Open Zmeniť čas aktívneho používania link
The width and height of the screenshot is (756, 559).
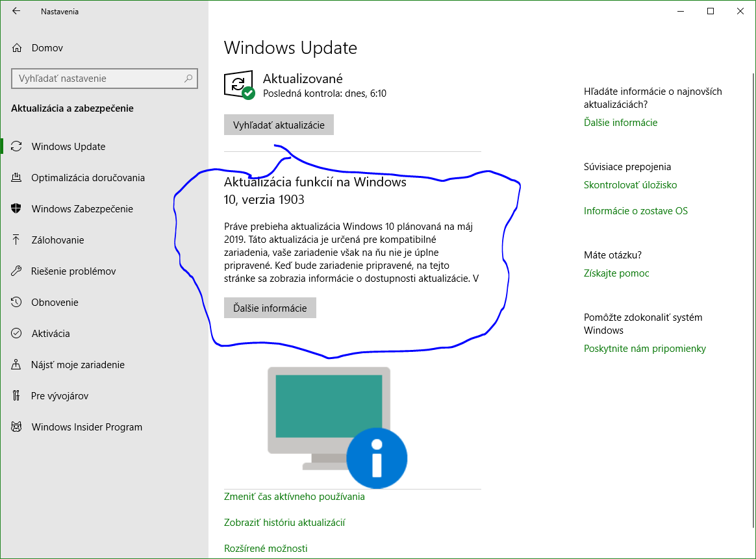[x=294, y=497]
